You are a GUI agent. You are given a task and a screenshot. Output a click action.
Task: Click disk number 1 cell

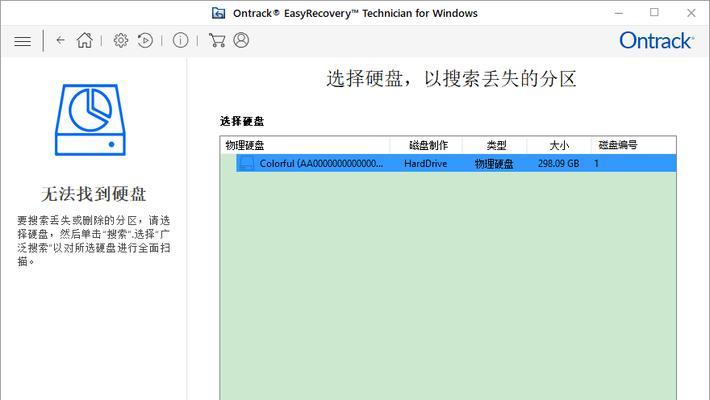(x=596, y=164)
